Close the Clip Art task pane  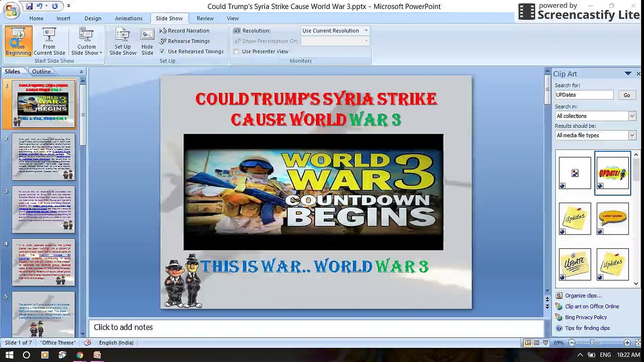[638, 73]
